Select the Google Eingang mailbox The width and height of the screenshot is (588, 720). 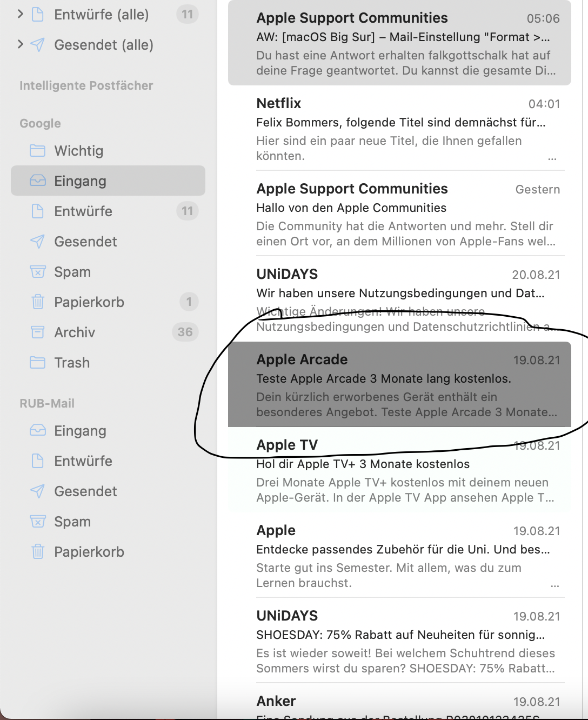pyautogui.click(x=108, y=181)
